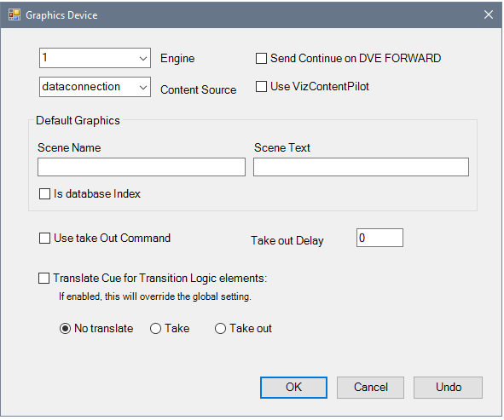The height and width of the screenshot is (420, 504).
Task: Expand the Content Source dropdown arrow
Action: pyautogui.click(x=143, y=87)
